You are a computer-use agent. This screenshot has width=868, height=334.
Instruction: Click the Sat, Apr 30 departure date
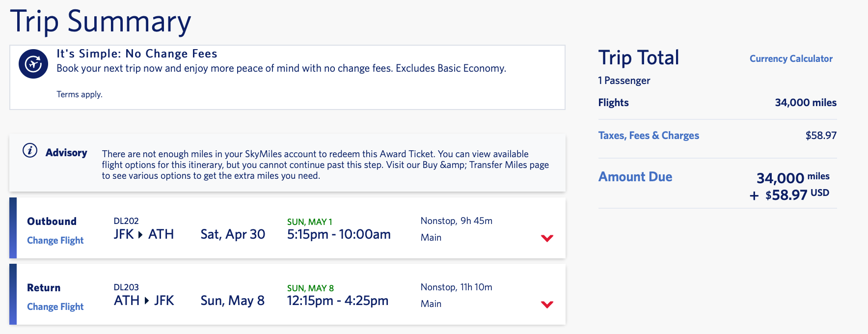tap(233, 234)
